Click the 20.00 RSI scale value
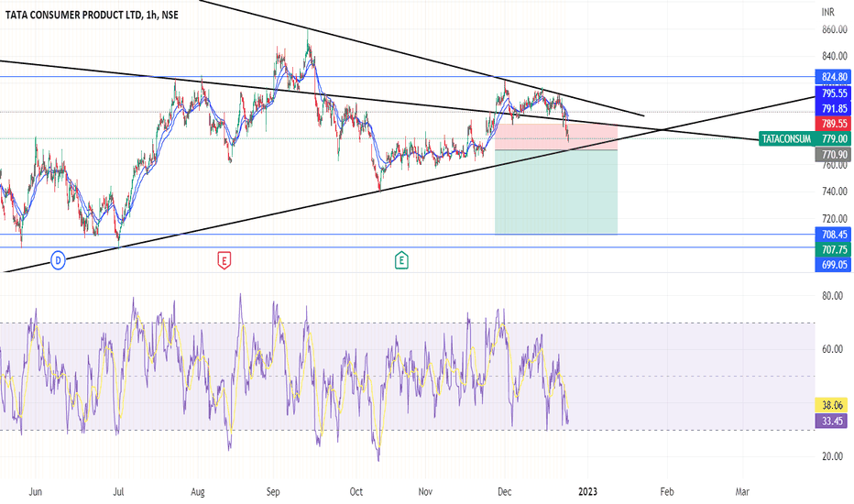 pos(833,456)
